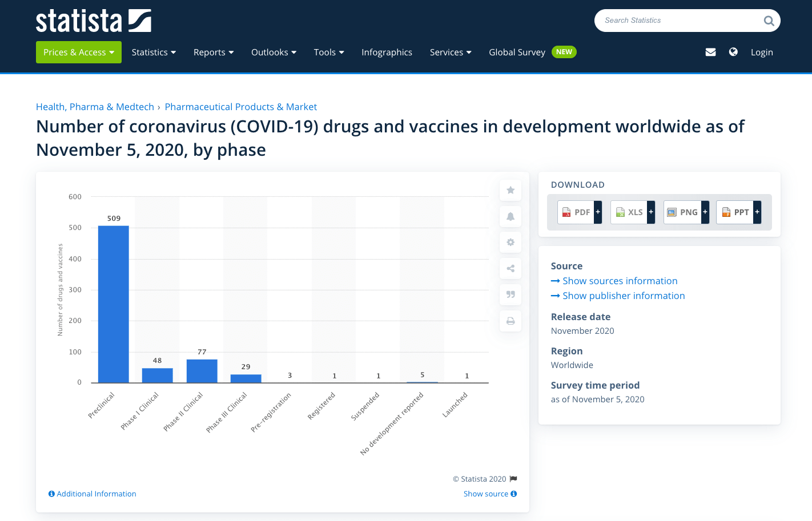
Task: Open the Infographics page
Action: [x=387, y=52]
